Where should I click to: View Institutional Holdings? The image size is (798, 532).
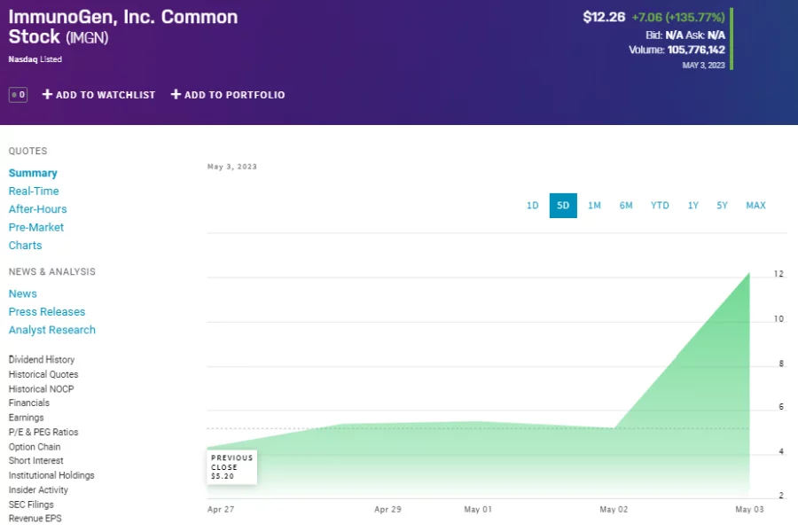[51, 475]
